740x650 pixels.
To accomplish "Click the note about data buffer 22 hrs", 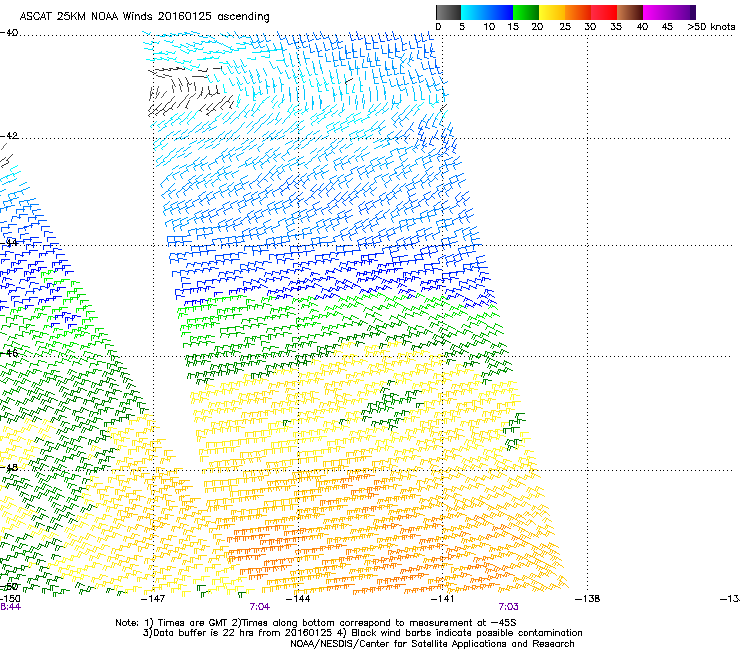I will click(x=362, y=633).
